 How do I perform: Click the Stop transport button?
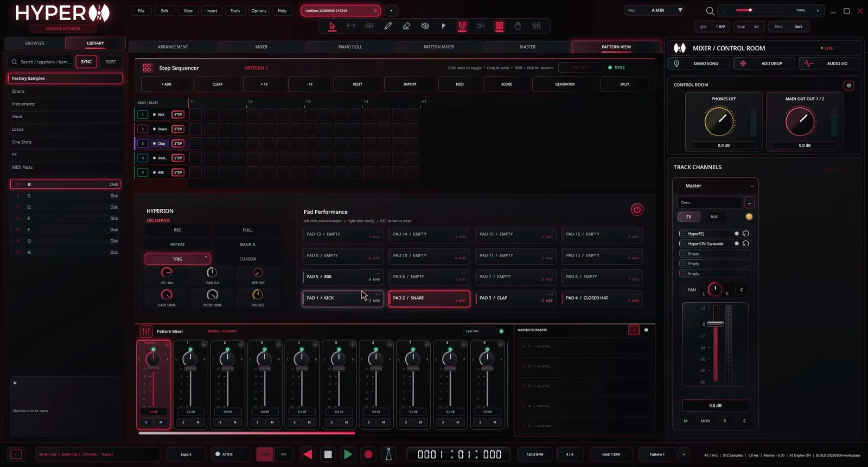coord(328,455)
